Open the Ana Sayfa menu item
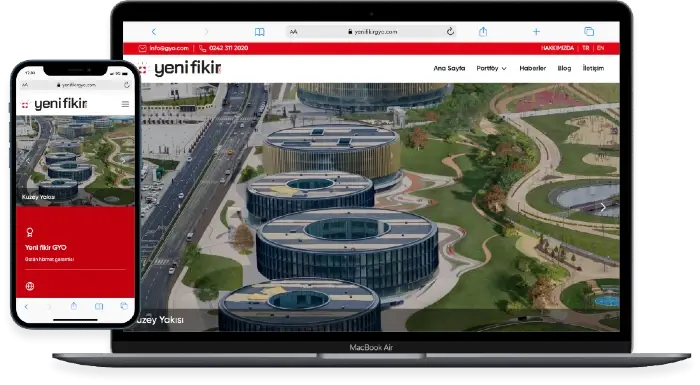 click(449, 68)
